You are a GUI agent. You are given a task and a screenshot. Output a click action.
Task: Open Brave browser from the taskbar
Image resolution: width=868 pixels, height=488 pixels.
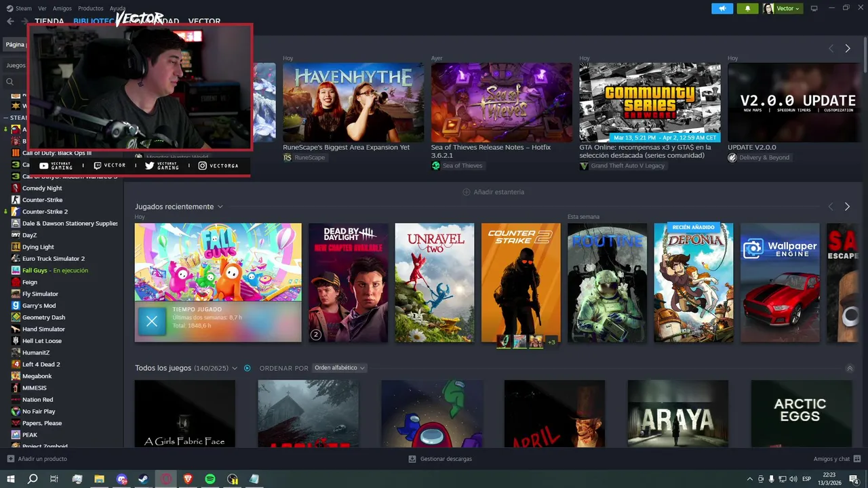tap(188, 479)
